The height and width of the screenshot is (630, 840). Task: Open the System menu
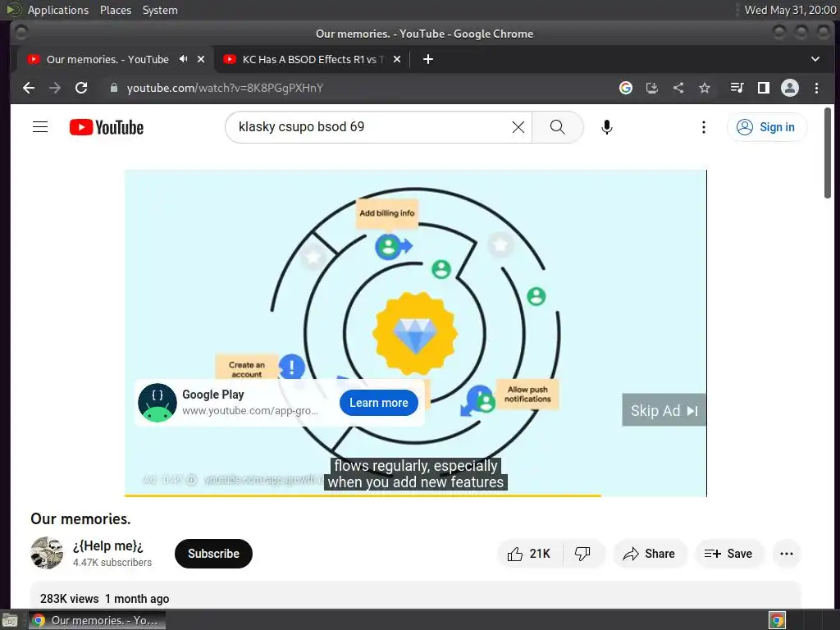160,10
